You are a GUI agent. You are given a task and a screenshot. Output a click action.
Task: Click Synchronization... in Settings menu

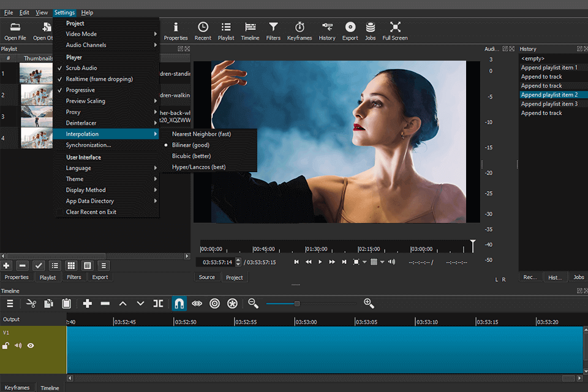[x=88, y=145]
